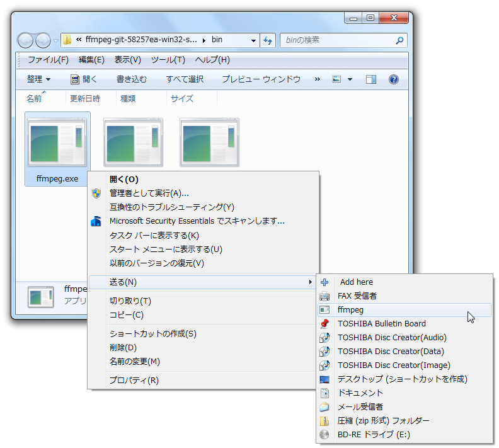499x448 pixels.
Task: Click the Back navigation arrow button
Action: point(25,40)
